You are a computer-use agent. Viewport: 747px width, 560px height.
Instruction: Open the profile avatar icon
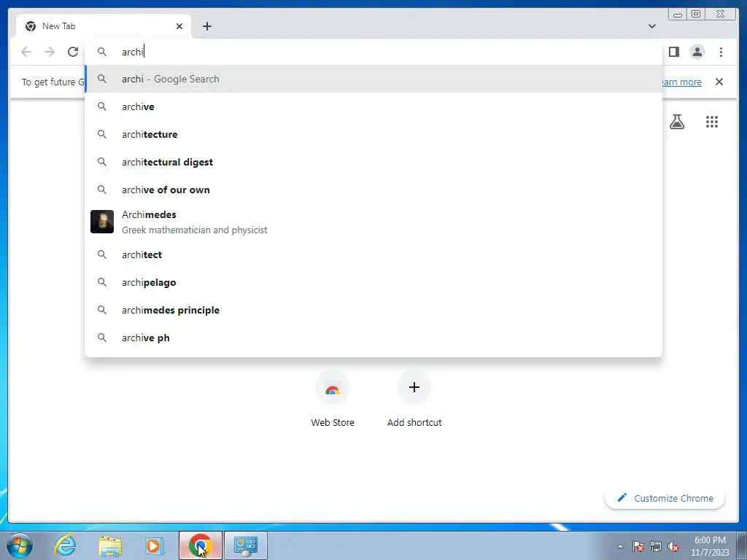tap(697, 52)
